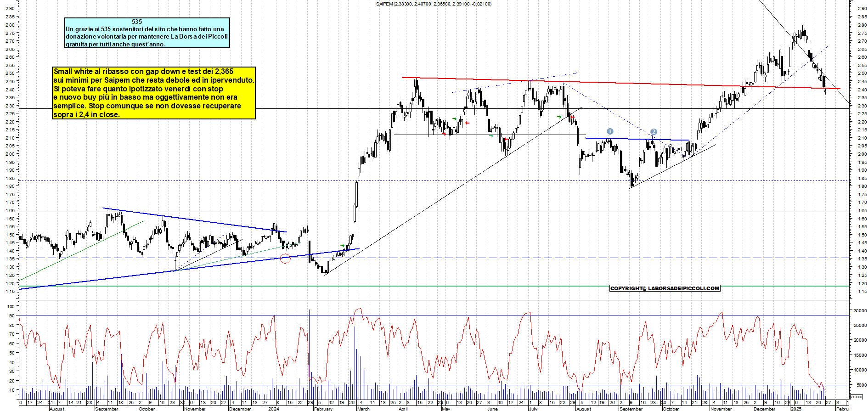Click the 2.30 value on the left price axis
Screen dimensions: 868x411
point(10,106)
